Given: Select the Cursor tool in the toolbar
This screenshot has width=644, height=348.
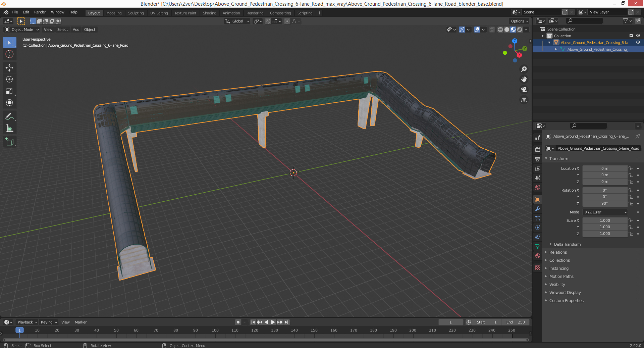Looking at the screenshot, I should pos(9,54).
